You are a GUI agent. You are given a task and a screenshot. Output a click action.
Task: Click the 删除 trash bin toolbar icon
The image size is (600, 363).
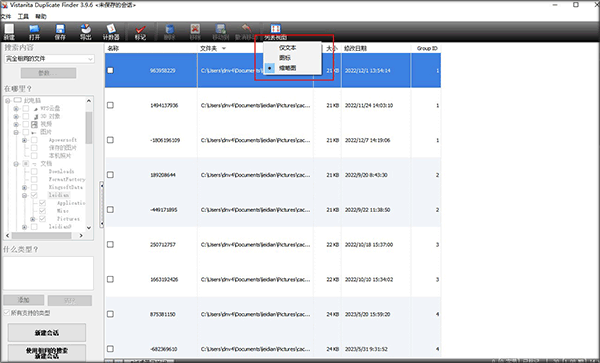point(170,29)
